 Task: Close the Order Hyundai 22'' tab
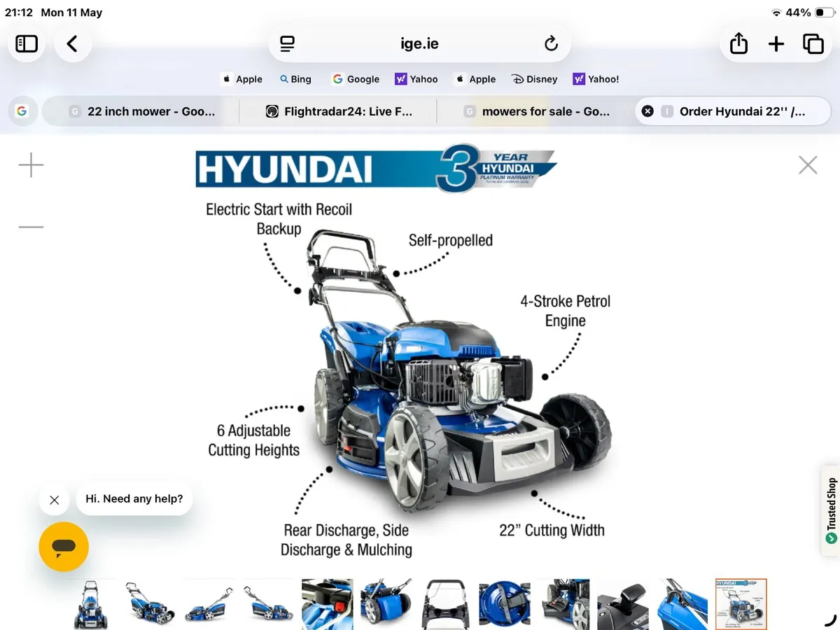(647, 111)
